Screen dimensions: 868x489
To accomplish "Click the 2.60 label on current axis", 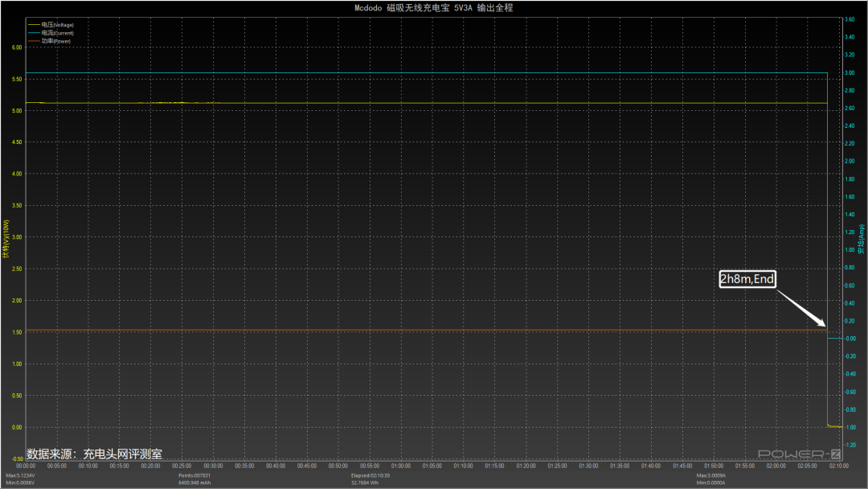I will (850, 108).
